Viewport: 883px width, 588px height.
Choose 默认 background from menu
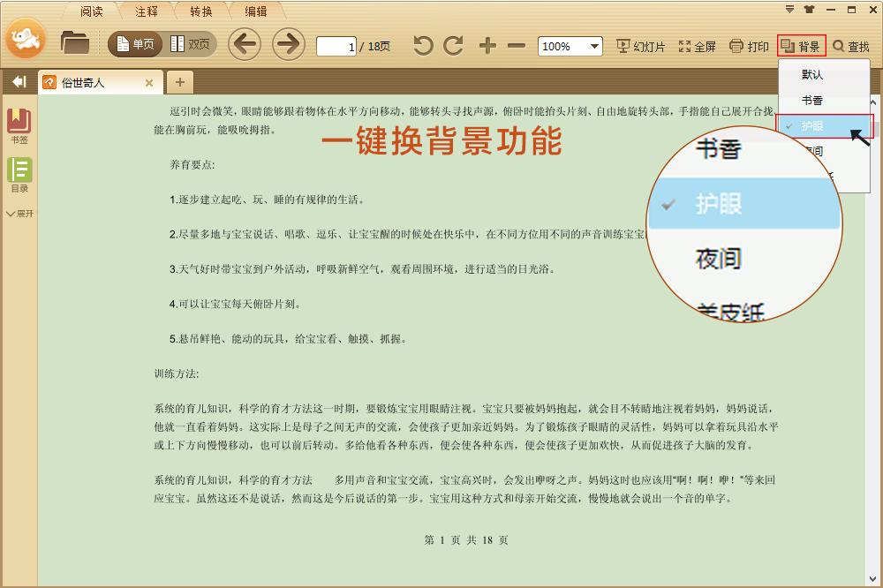pos(811,75)
